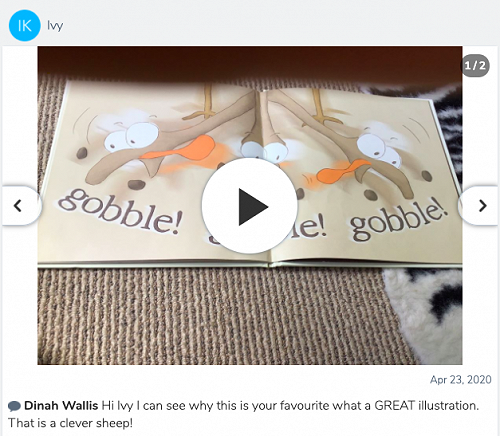Go back to the previous media item
This screenshot has height=436, width=500.
click(x=19, y=206)
